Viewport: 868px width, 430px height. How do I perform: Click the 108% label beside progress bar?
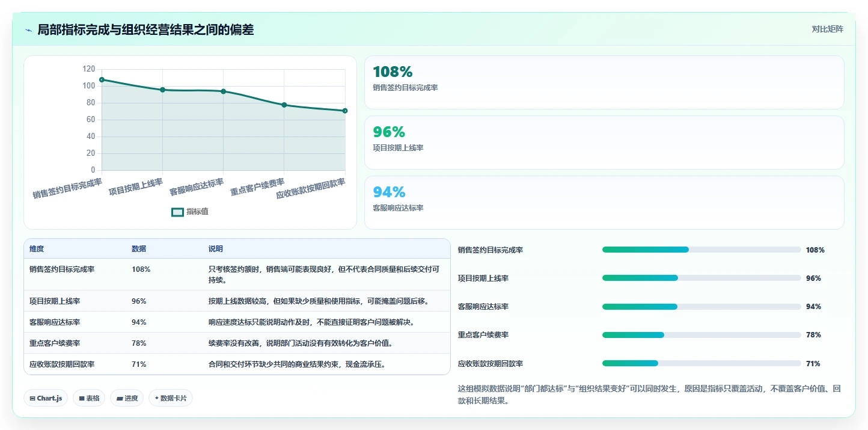(815, 250)
